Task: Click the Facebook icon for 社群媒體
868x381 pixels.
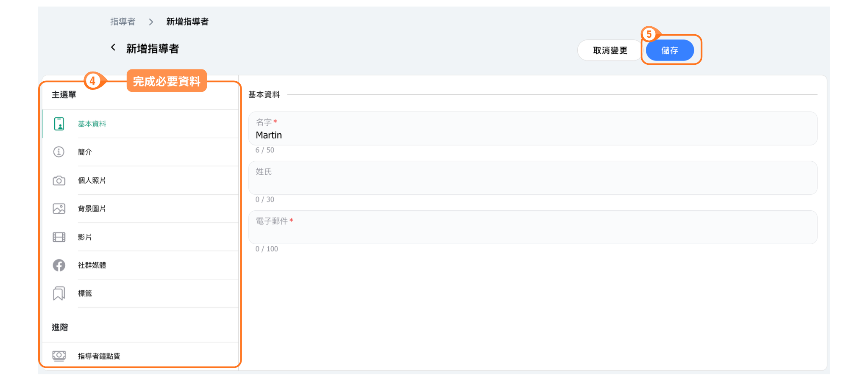Action: tap(59, 265)
